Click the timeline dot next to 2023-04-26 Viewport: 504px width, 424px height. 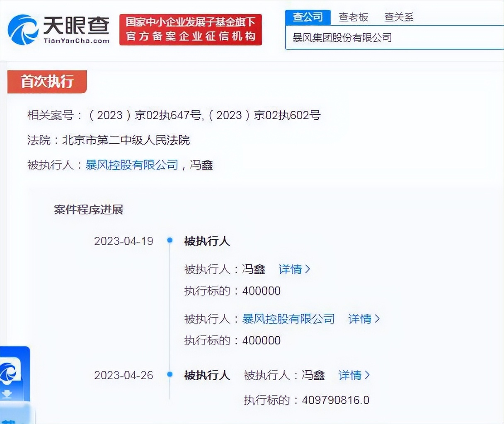pos(170,375)
